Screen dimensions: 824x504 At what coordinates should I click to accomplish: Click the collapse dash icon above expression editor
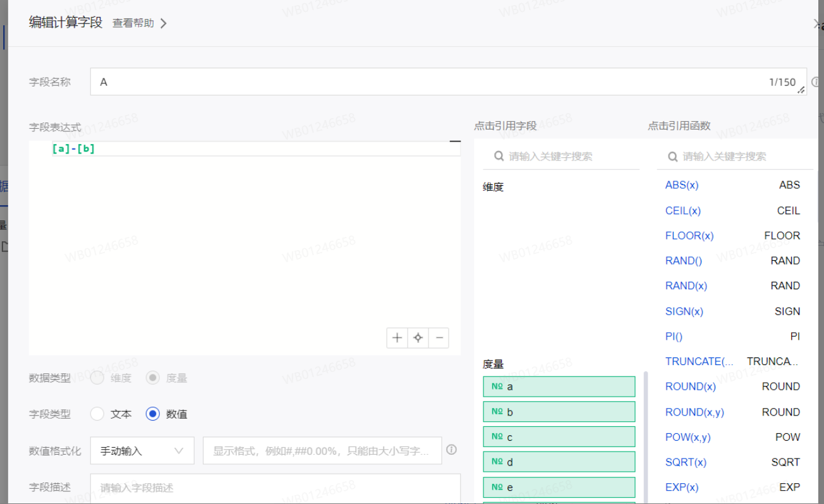coord(454,141)
